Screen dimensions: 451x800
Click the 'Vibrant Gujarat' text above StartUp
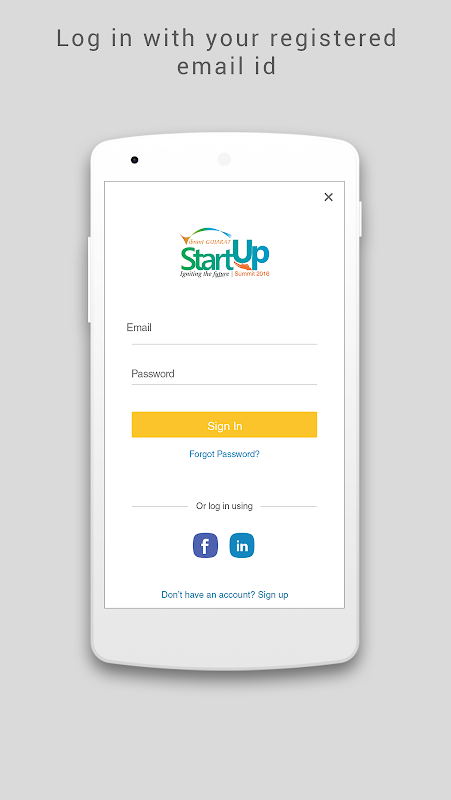pos(206,240)
